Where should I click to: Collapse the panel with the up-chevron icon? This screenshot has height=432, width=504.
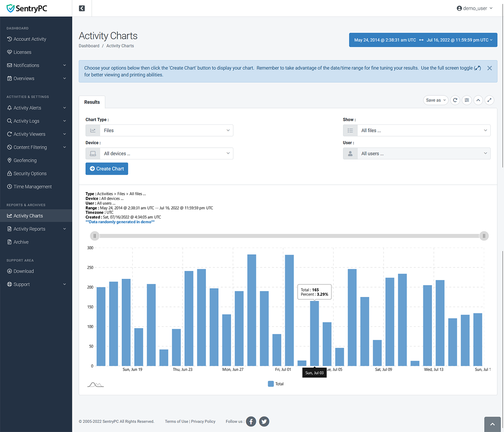pos(478,100)
